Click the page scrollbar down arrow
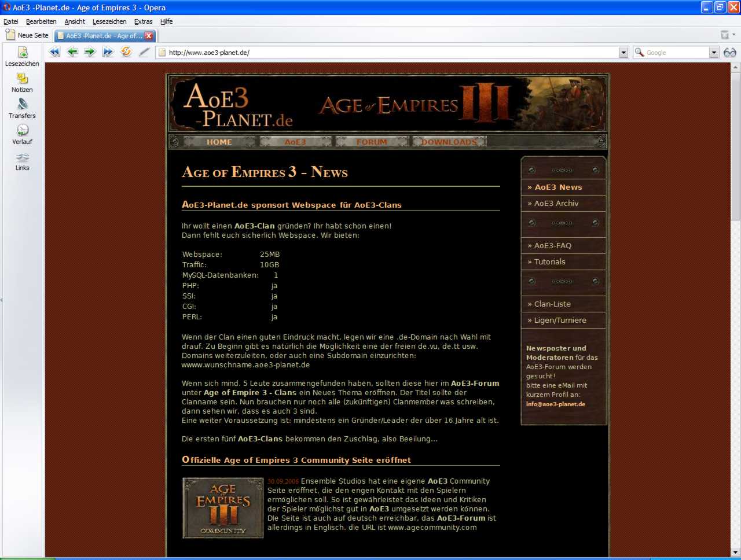Screen dimensions: 741x560 pos(736,552)
